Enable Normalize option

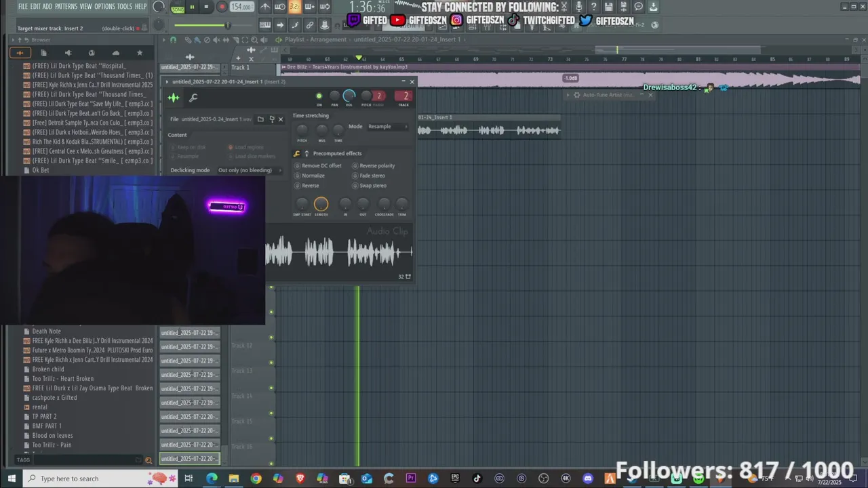coord(309,176)
